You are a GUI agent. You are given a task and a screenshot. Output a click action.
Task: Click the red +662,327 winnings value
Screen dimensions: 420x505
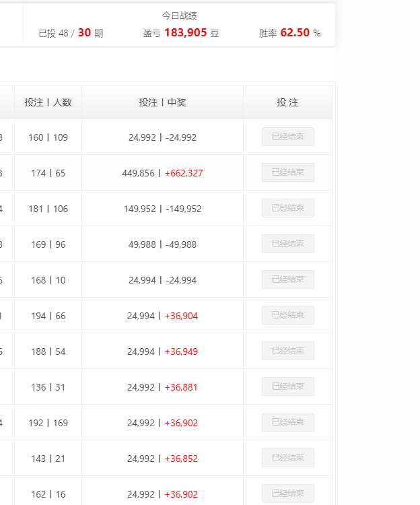click(184, 173)
